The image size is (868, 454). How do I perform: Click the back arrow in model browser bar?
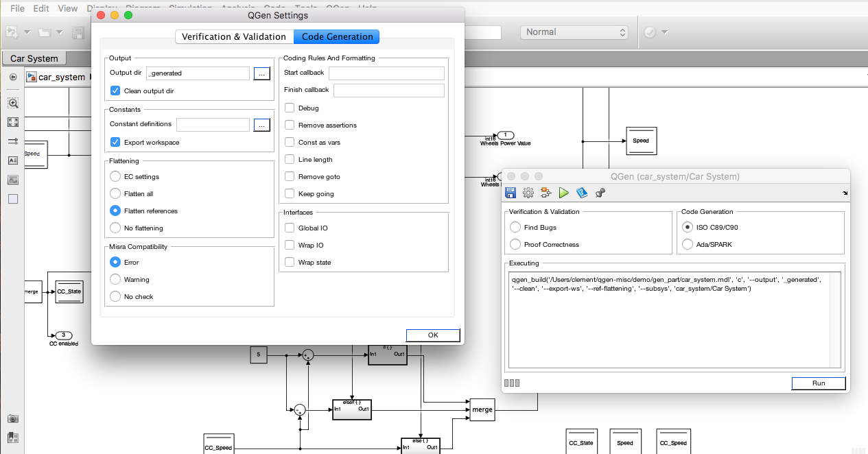point(13,77)
